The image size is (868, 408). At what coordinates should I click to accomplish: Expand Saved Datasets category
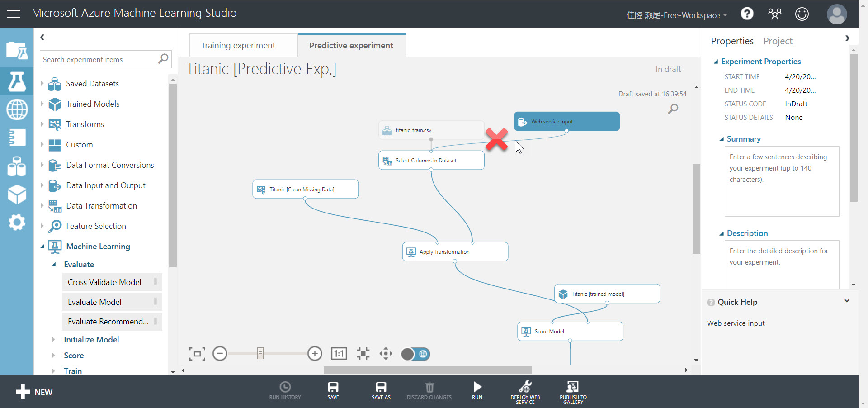(42, 83)
